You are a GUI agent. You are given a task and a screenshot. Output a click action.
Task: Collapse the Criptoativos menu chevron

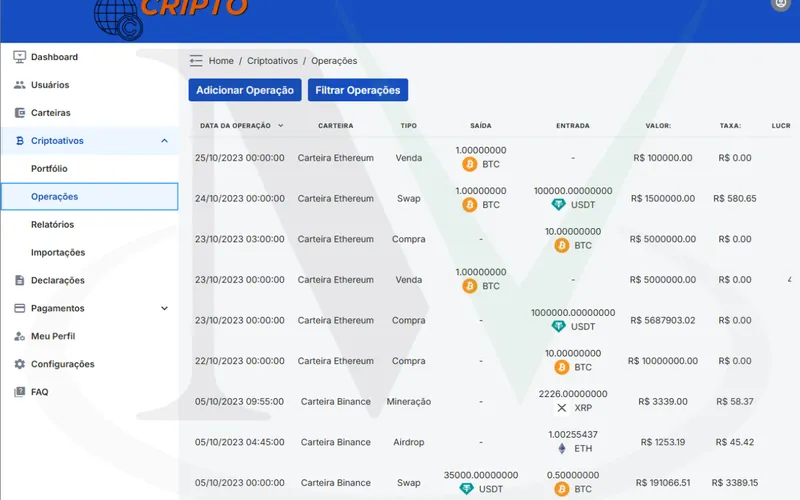164,141
